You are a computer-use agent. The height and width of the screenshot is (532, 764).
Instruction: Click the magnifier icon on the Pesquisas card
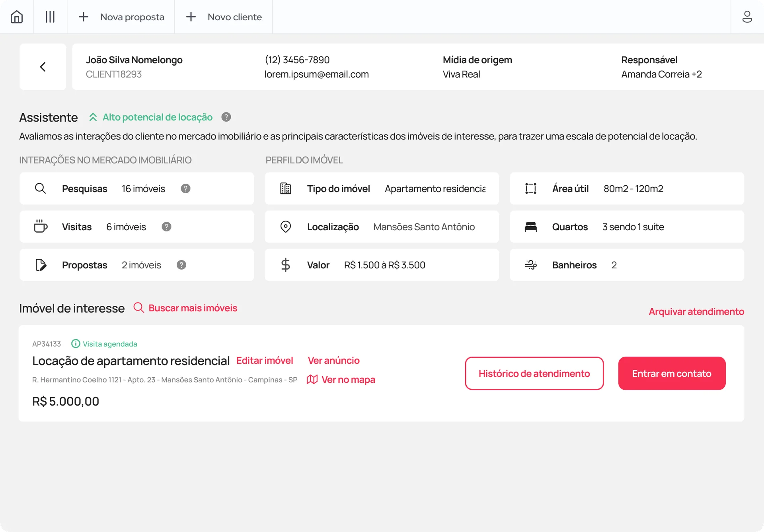[41, 188]
